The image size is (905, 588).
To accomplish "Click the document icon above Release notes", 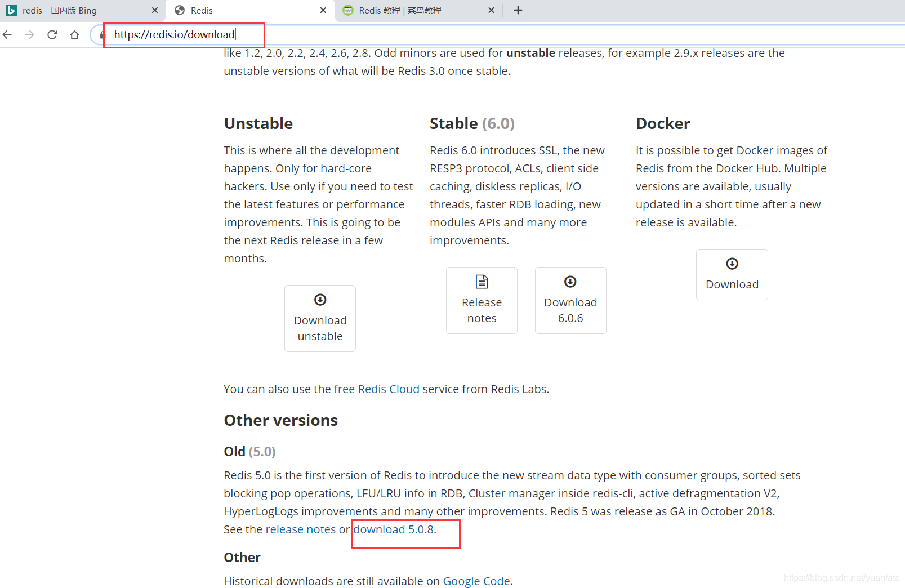I will 482,282.
